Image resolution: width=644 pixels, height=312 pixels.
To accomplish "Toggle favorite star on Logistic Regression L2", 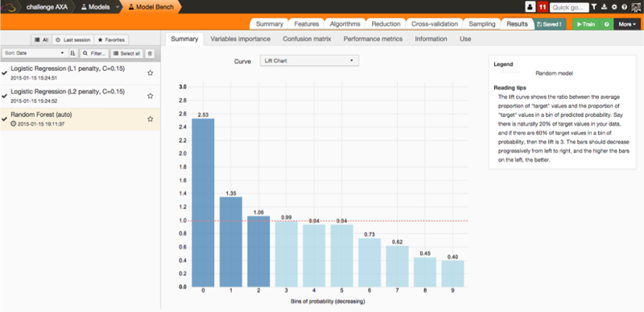I will point(151,96).
